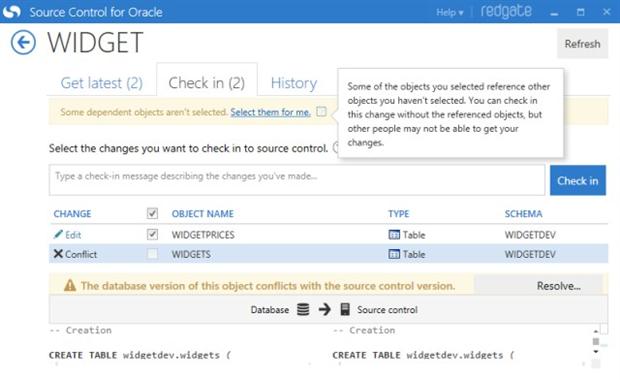The image size is (620, 380).
Task: Toggle the select-all checkbox in table header
Action: tap(152, 214)
